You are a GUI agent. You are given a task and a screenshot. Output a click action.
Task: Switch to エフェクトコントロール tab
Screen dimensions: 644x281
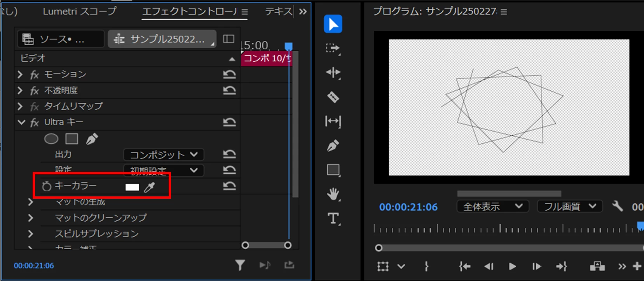190,12
